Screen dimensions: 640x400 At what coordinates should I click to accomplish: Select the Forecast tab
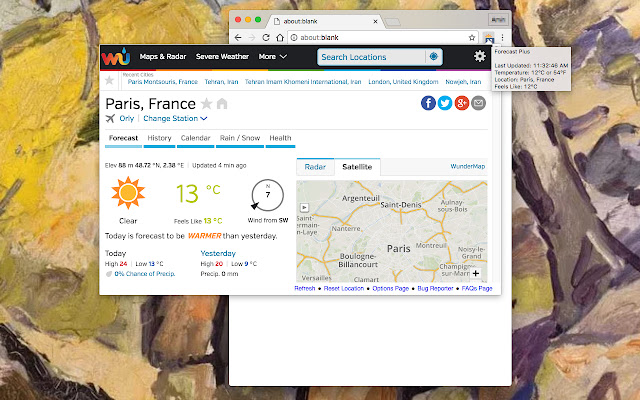pyautogui.click(x=123, y=139)
